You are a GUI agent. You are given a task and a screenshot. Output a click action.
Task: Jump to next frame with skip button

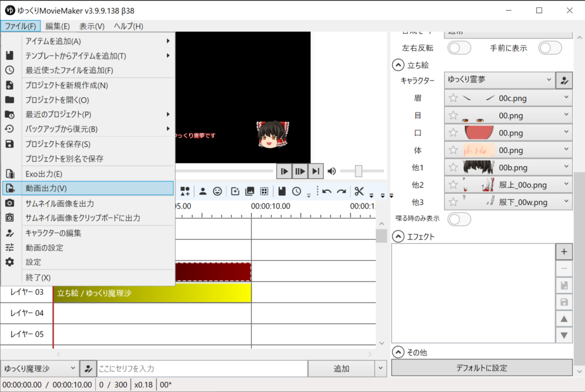(x=315, y=171)
